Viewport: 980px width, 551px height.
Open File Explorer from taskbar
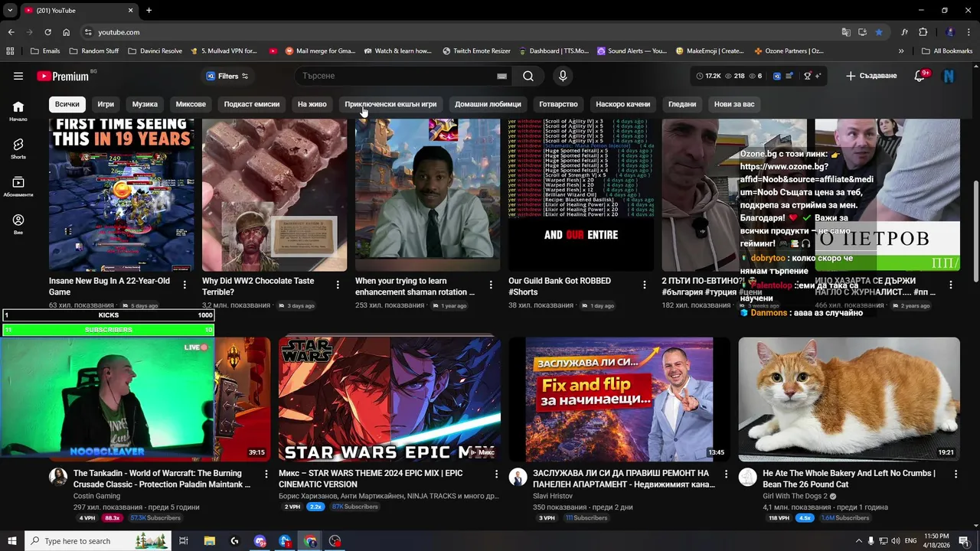tap(209, 541)
